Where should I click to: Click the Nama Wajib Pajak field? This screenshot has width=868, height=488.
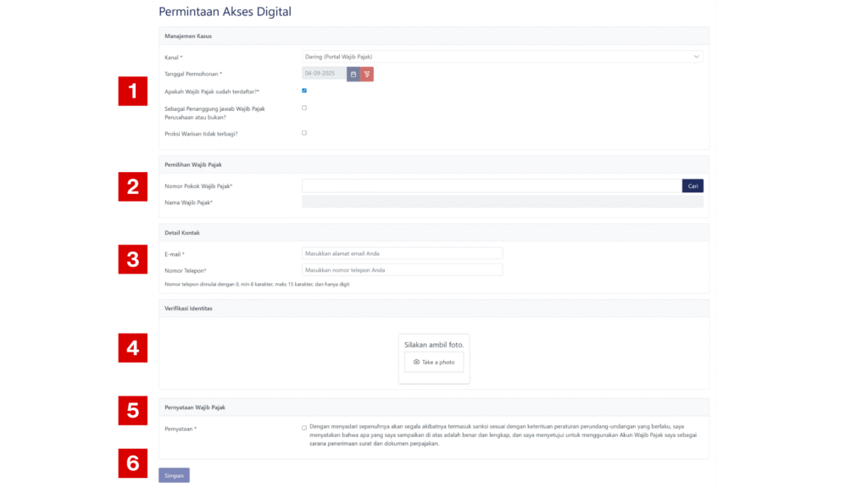pos(502,202)
